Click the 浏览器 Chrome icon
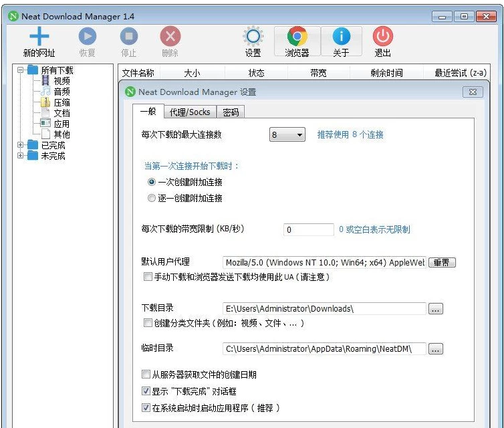The image size is (504, 428). pyautogui.click(x=297, y=37)
